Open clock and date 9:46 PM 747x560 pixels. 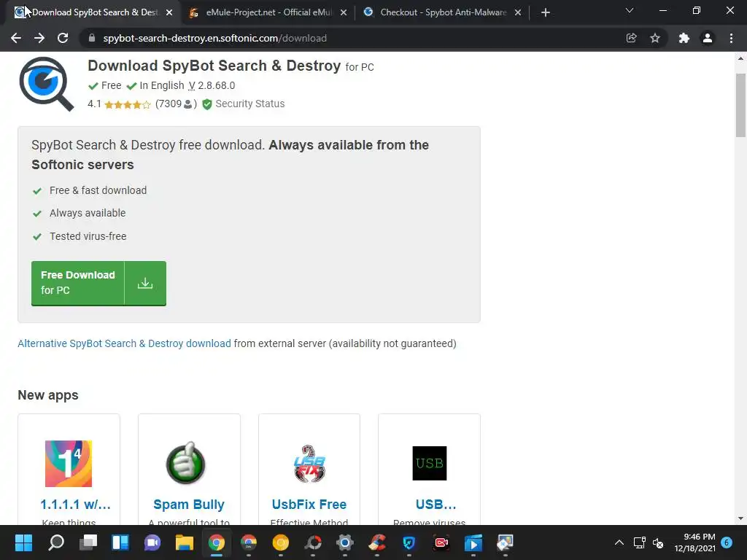(694, 542)
